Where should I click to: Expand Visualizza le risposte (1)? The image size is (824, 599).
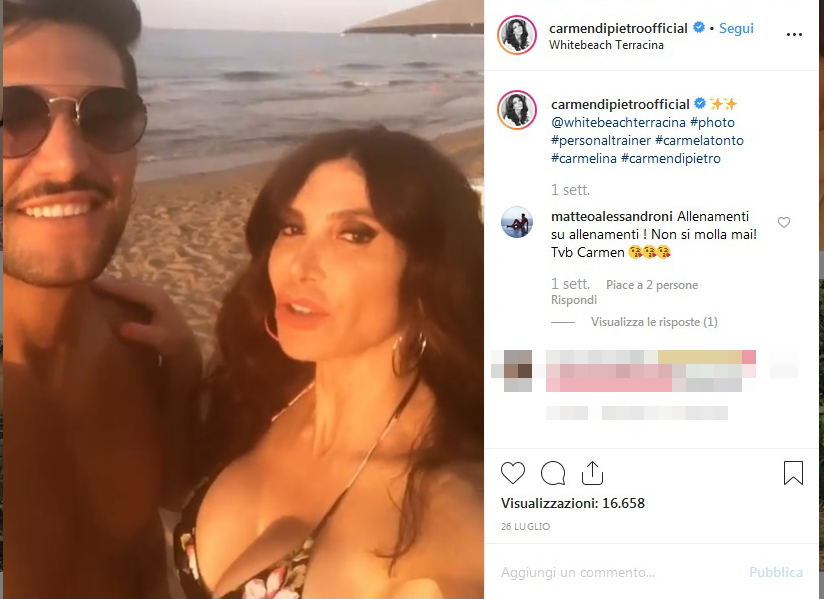point(654,322)
